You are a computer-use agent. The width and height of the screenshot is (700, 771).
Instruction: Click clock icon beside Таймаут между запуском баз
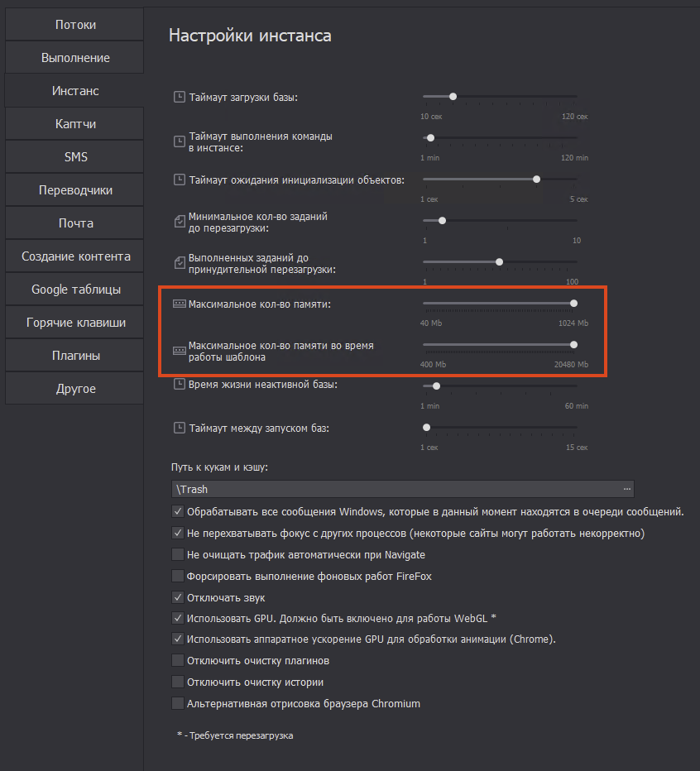pos(180,428)
